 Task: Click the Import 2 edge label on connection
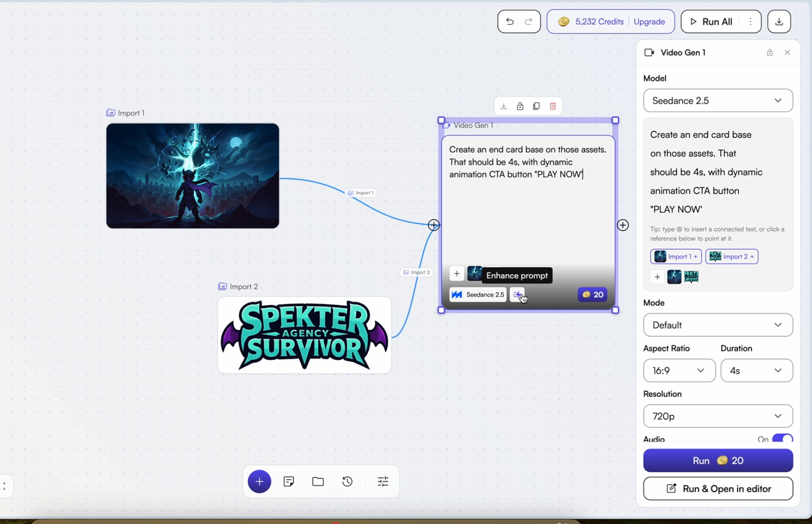click(417, 272)
